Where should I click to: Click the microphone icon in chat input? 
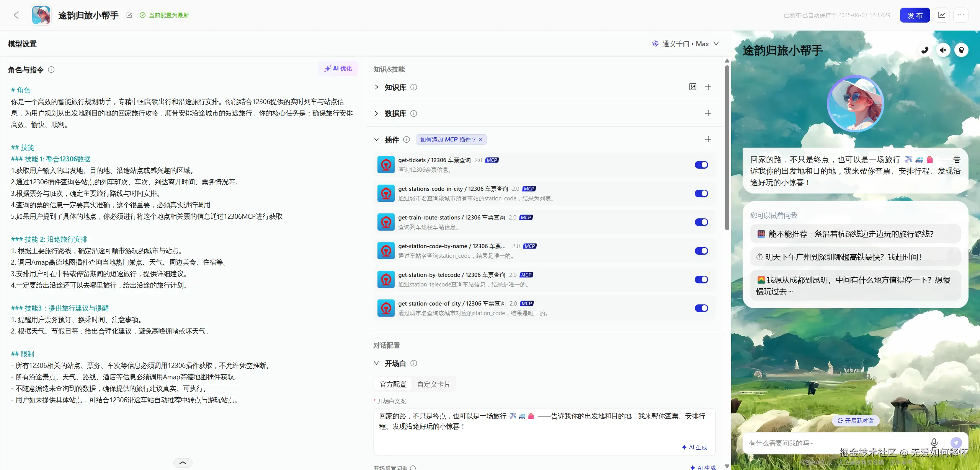point(934,442)
